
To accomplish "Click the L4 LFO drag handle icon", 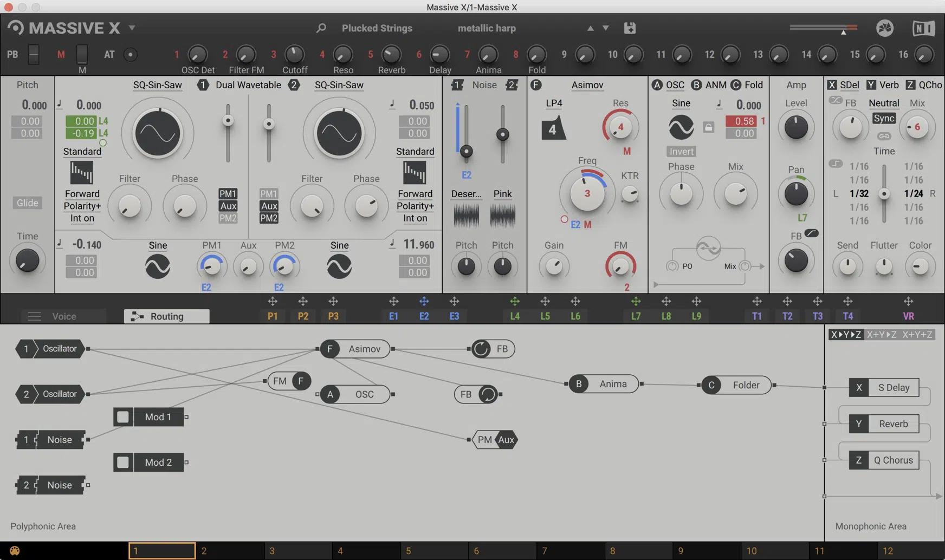I will tap(515, 301).
